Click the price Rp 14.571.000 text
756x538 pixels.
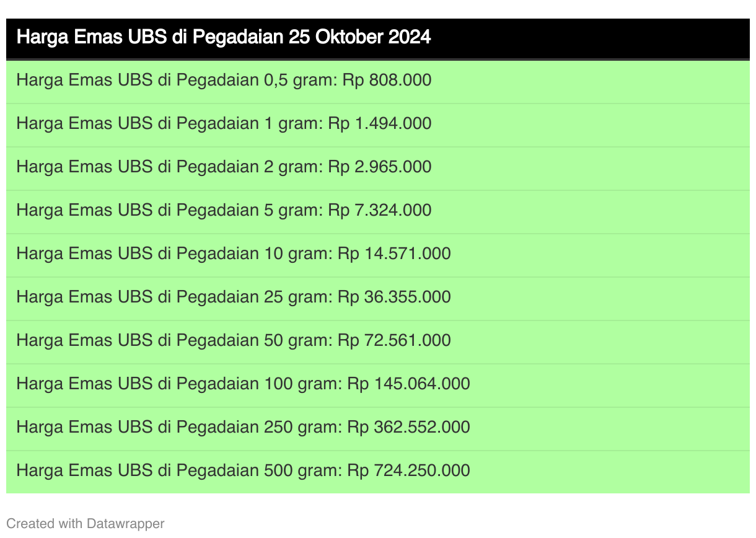[394, 254]
